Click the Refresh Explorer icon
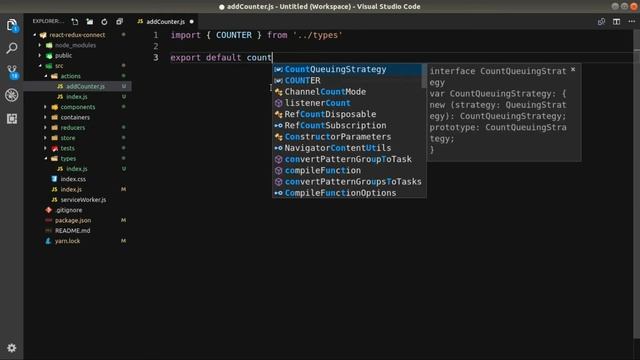Viewport: 640px width, 360px height. [104, 22]
